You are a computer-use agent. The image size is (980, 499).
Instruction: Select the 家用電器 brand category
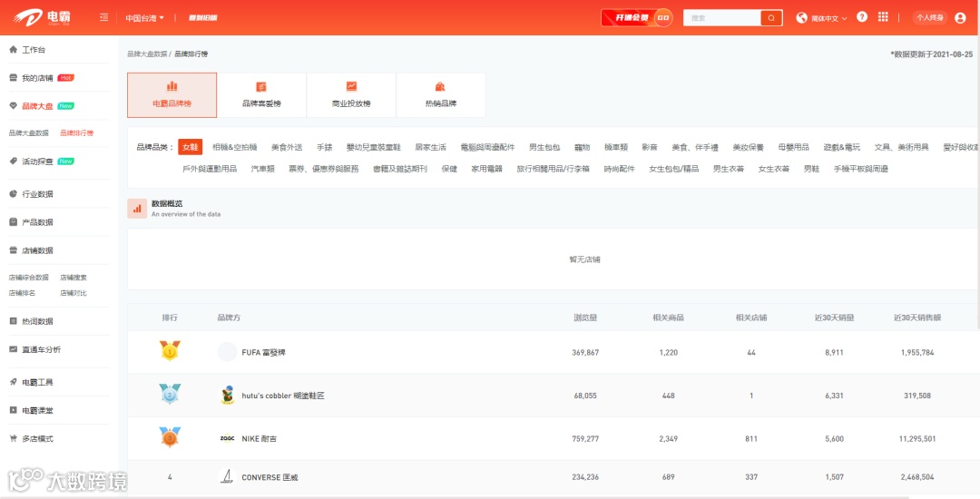click(x=487, y=169)
